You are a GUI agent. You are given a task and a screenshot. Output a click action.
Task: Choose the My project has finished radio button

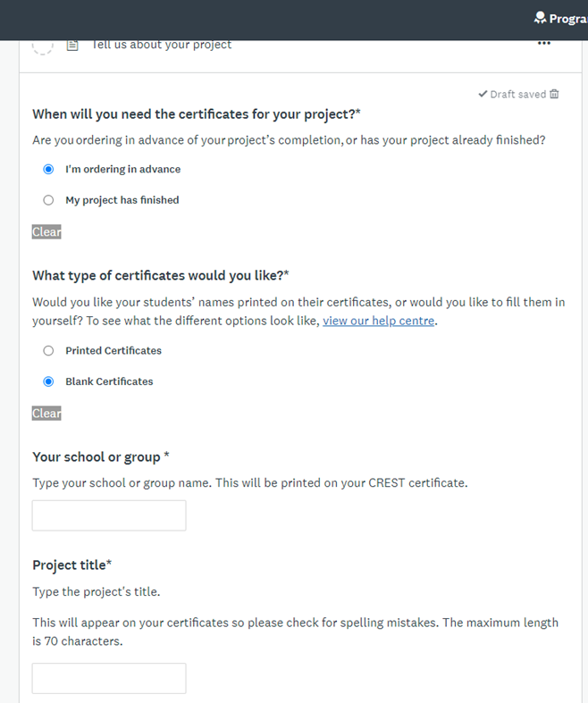[x=48, y=200]
